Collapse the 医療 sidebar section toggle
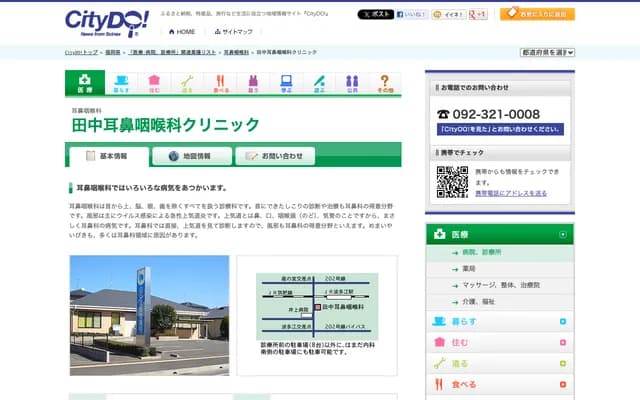The image size is (640, 400). pyautogui.click(x=563, y=234)
